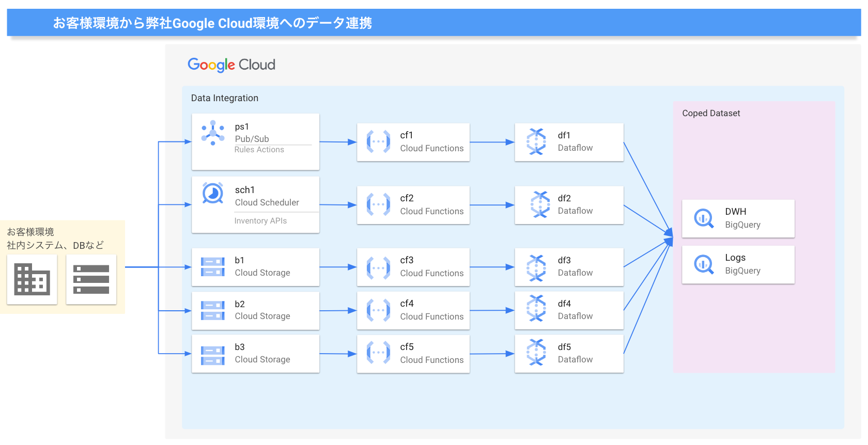The image size is (868, 445).
Task: Select the customer office building icon
Action: [32, 279]
